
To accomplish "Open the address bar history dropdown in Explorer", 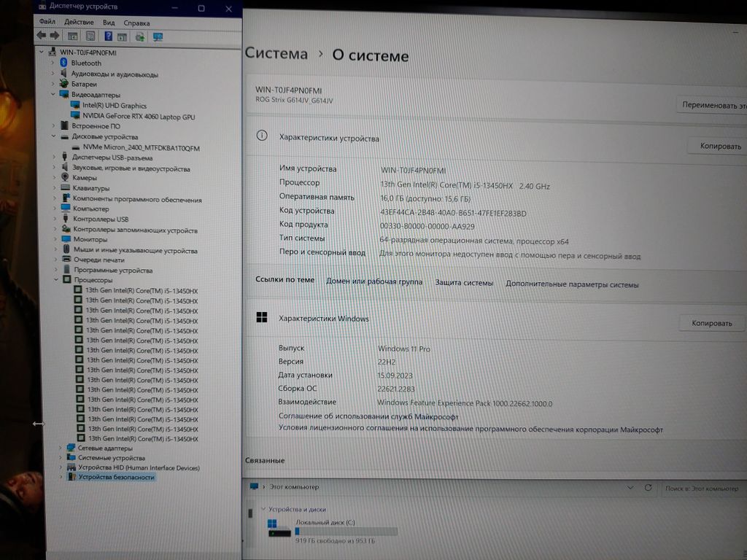I will tap(629, 488).
